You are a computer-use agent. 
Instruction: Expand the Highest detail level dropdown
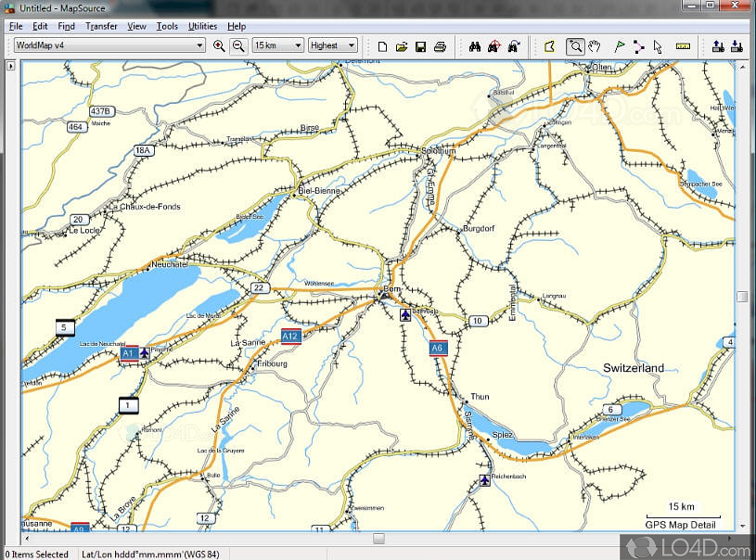pyautogui.click(x=351, y=45)
